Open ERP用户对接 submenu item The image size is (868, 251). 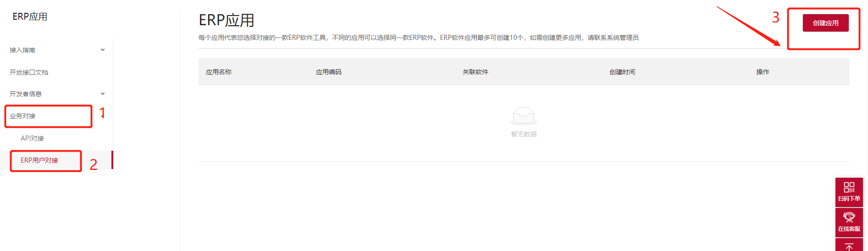click(39, 160)
